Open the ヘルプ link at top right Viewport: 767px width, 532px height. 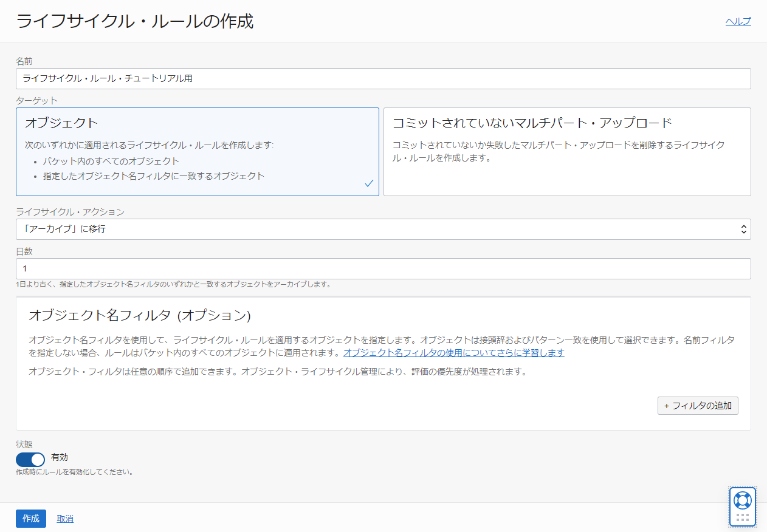pyautogui.click(x=738, y=21)
